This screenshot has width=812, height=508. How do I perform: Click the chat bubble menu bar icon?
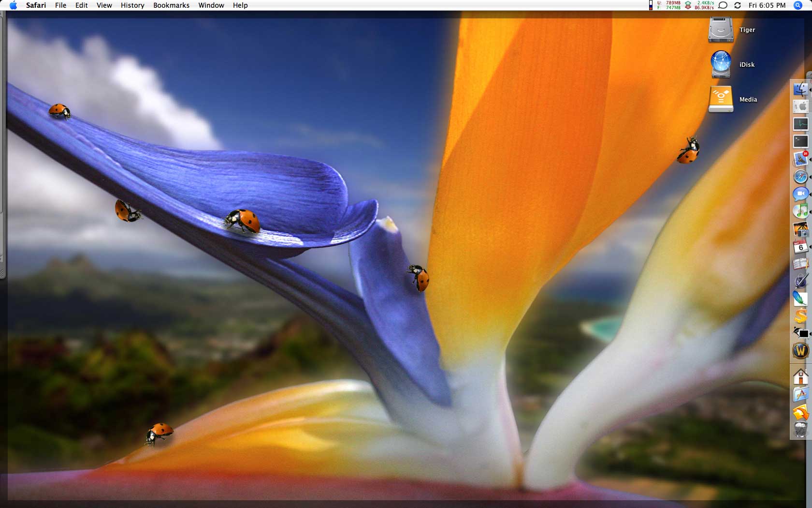[723, 5]
